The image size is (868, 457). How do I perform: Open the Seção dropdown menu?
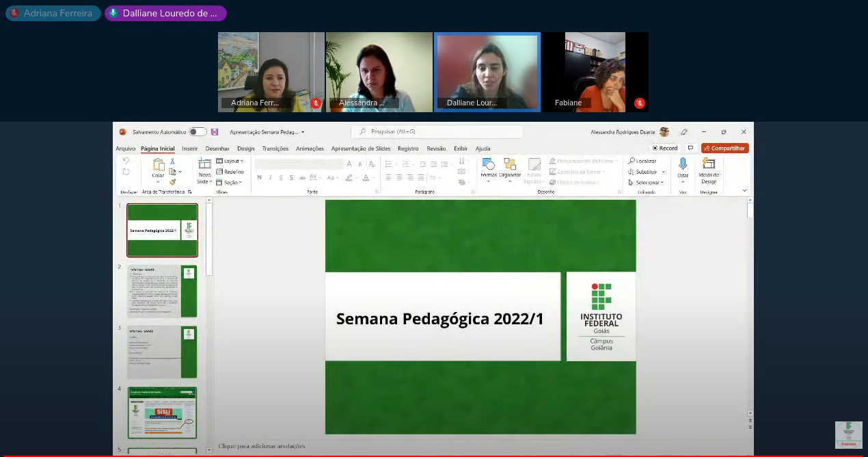point(230,183)
